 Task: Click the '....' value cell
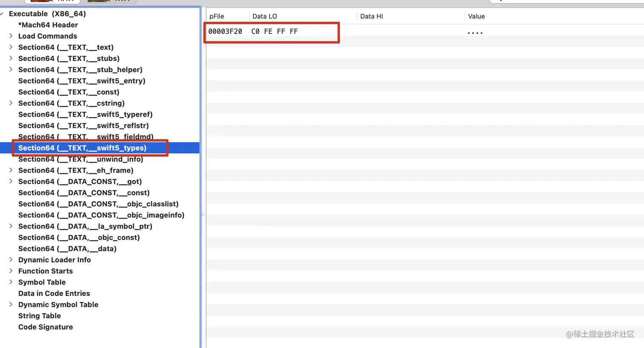click(475, 32)
